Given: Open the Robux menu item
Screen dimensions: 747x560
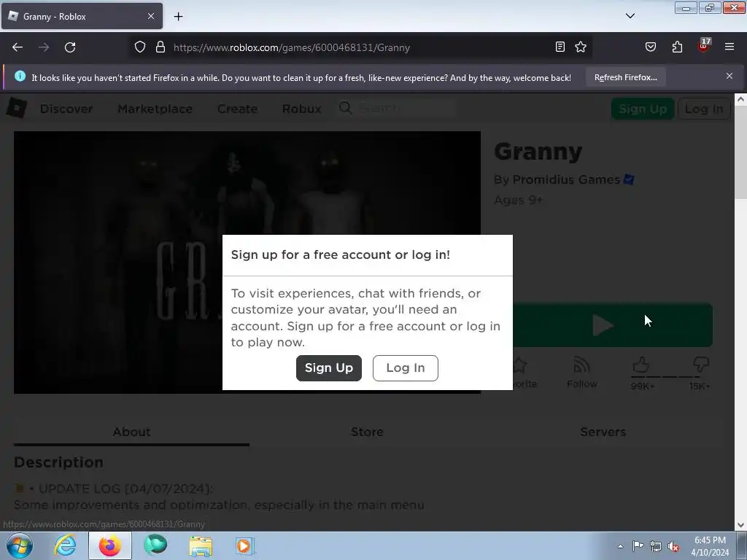Looking at the screenshot, I should [301, 109].
